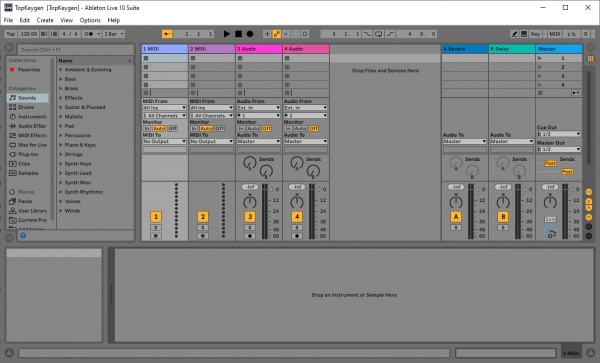Open the Cue Out dropdown
Screen dimensions: 600x363
[x=559, y=134]
